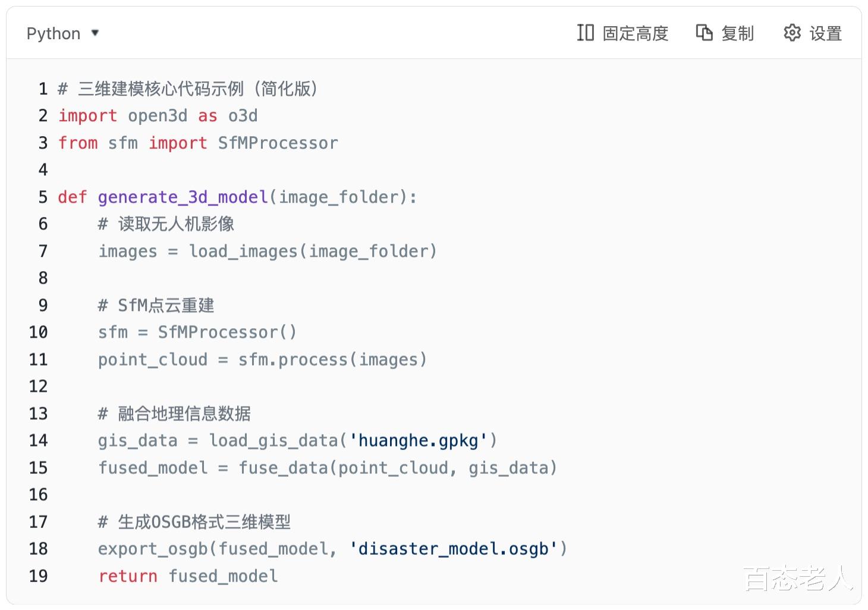Click line number 14 in the gutter
Image resolution: width=868 pixels, height=610 pixels.
pos(39,441)
